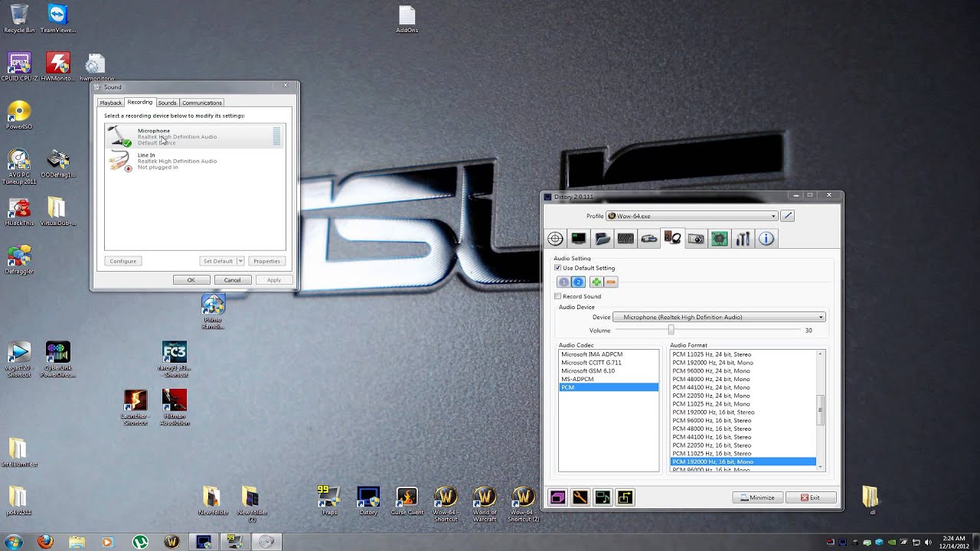
Task: Click the music note screen icon in Dxtory footer
Action: point(603,497)
